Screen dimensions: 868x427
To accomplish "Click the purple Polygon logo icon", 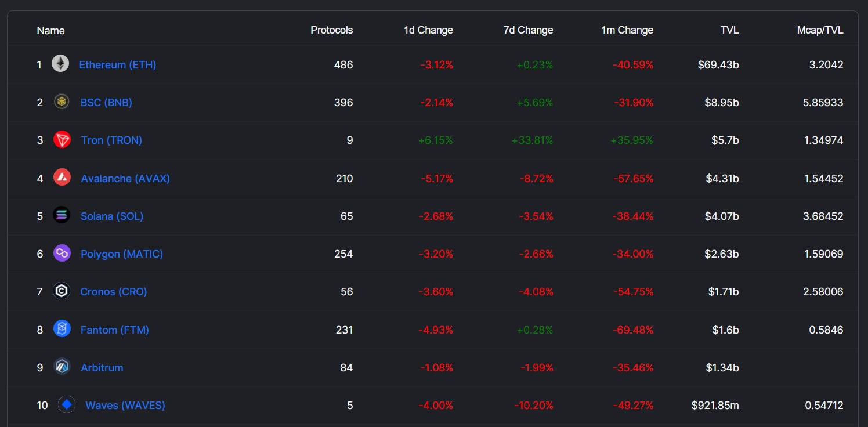I will 62,254.
